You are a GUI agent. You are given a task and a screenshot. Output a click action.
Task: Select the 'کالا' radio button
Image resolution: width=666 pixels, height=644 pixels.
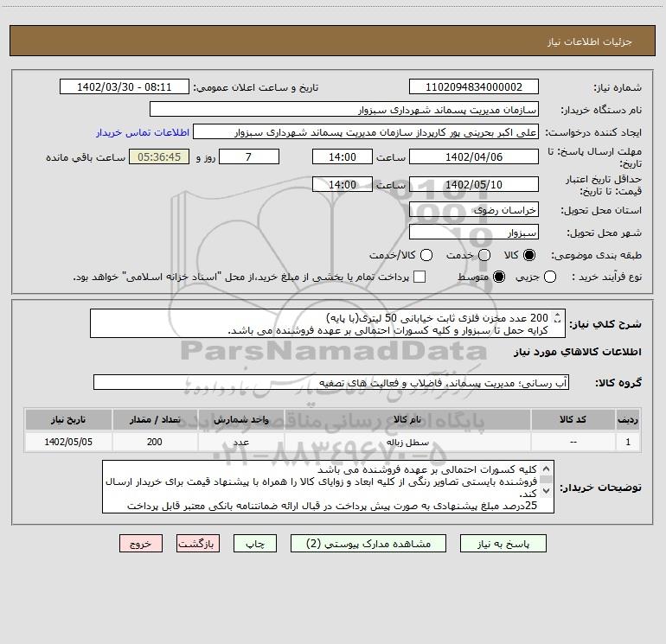click(529, 255)
